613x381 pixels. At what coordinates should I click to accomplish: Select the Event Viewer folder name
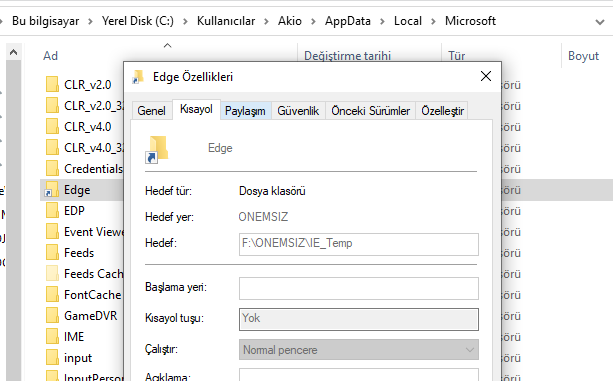pyautogui.click(x=94, y=232)
